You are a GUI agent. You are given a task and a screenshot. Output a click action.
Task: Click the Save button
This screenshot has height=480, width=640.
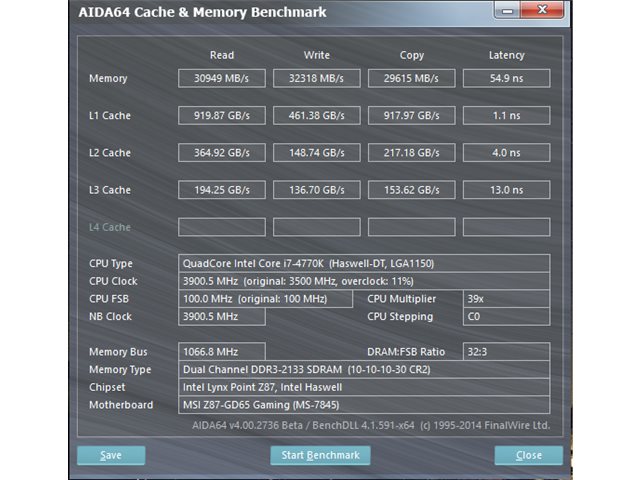[111, 455]
